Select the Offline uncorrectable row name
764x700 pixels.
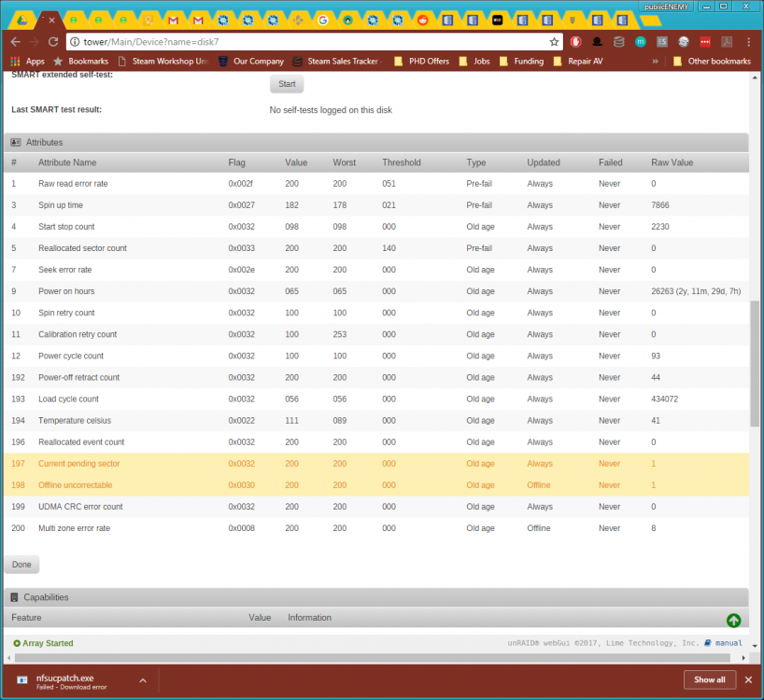click(75, 485)
